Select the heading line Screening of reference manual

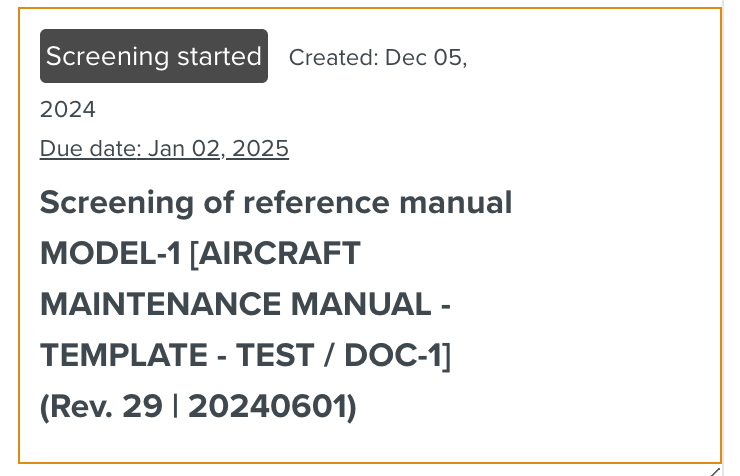click(x=276, y=203)
